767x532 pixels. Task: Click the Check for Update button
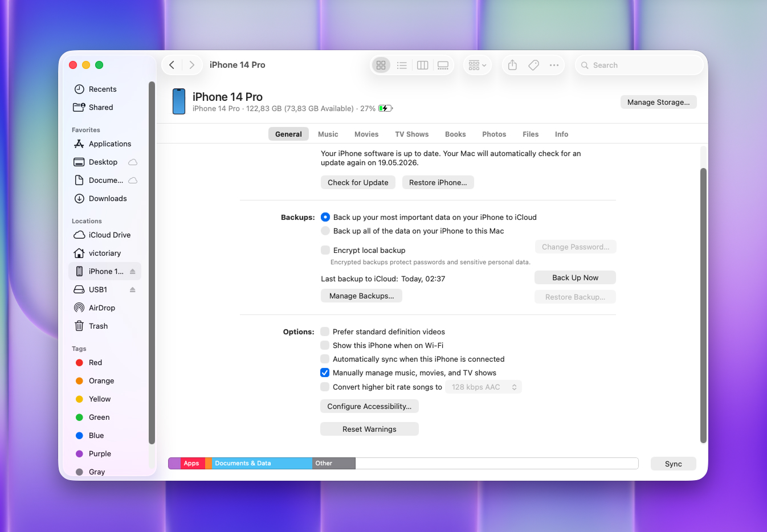coord(358,182)
